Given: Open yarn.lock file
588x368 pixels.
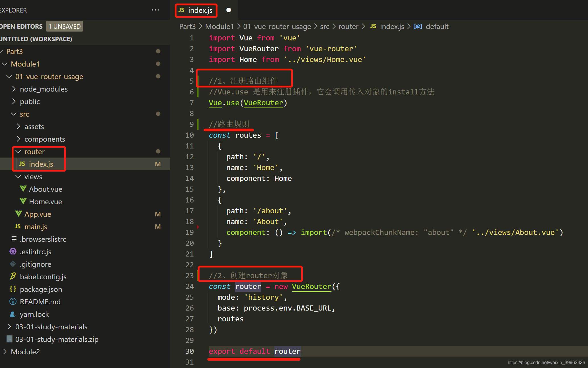Looking at the screenshot, I should 34,314.
